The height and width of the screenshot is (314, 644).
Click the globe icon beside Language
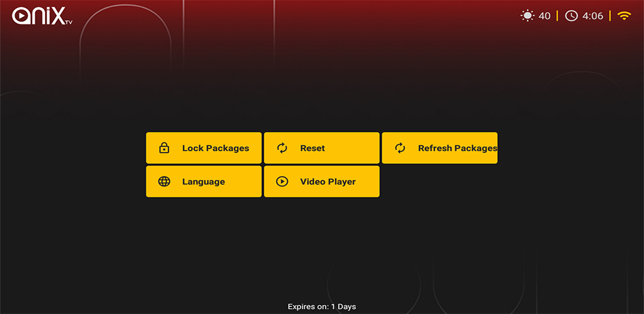pos(164,181)
